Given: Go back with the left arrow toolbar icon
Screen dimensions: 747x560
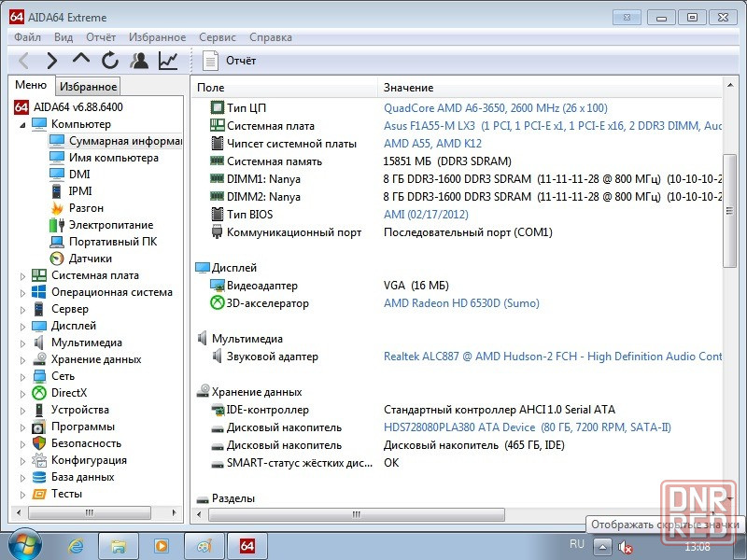Looking at the screenshot, I should tap(23, 61).
